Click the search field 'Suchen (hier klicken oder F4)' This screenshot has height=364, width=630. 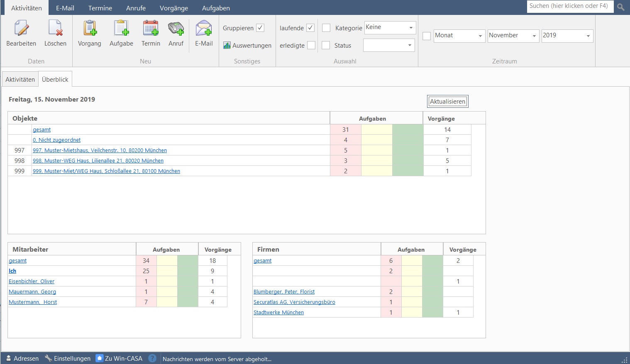[x=570, y=6]
